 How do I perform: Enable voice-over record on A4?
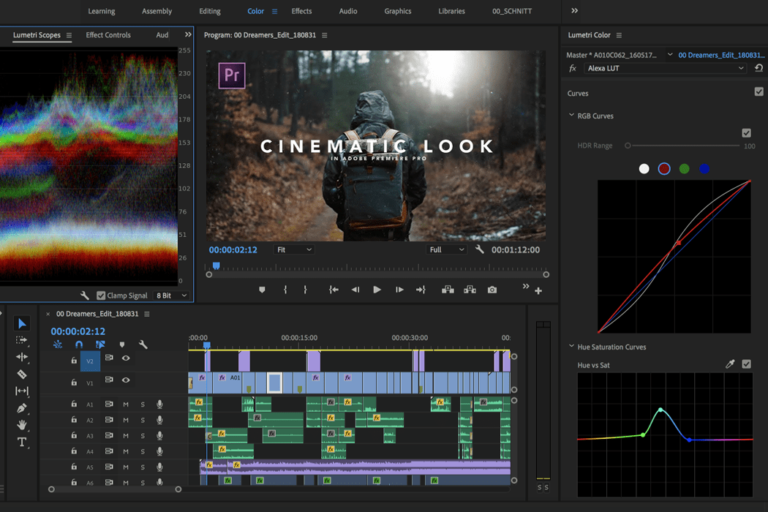coord(159,451)
